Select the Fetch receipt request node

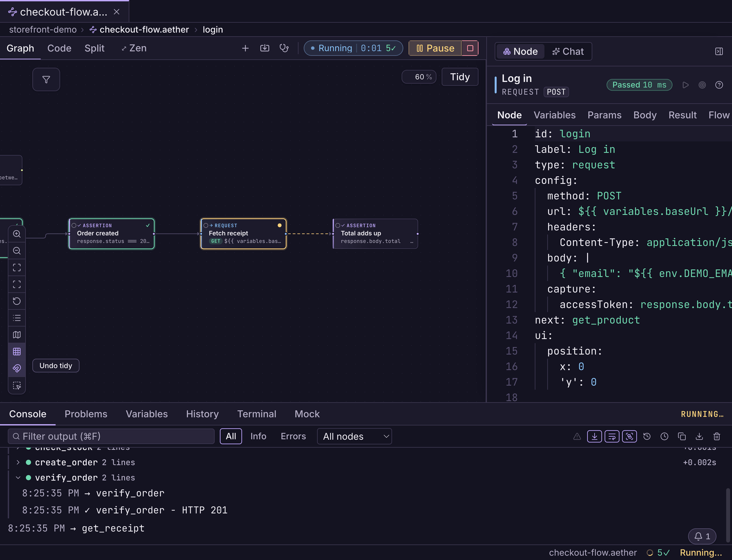coord(244,234)
